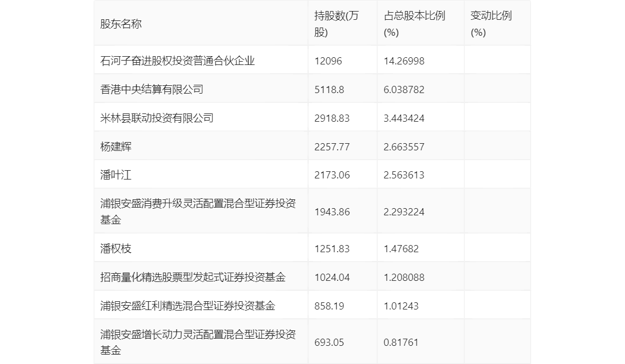The image size is (625, 364).
Task: Select shareholder 潘叶江
Action: click(116, 175)
